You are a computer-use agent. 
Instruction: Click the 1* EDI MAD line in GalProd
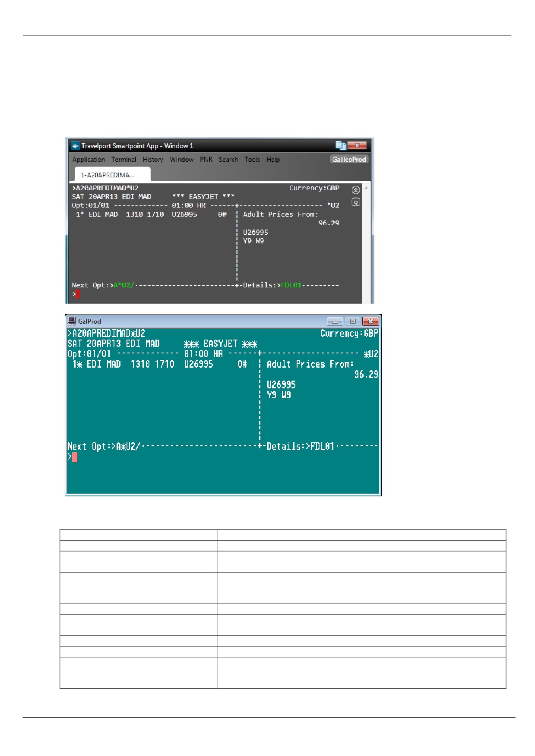click(x=159, y=364)
